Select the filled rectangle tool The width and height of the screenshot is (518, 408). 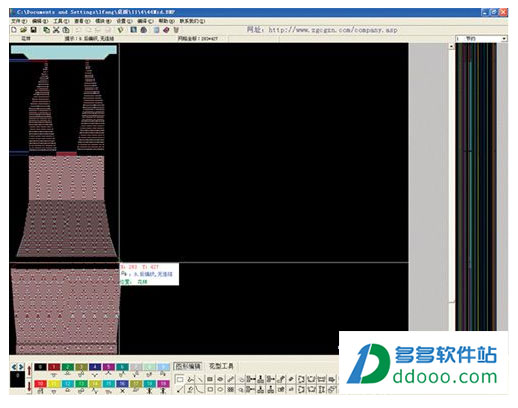click(210, 379)
